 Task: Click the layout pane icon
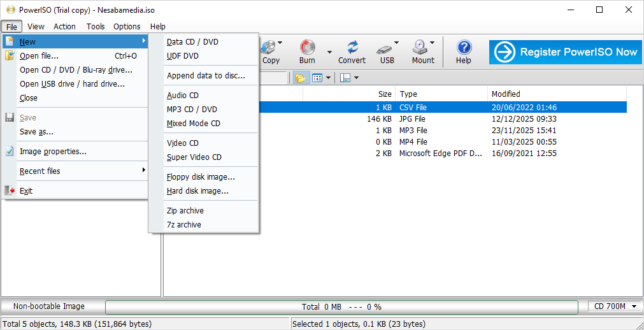pyautogui.click(x=345, y=78)
